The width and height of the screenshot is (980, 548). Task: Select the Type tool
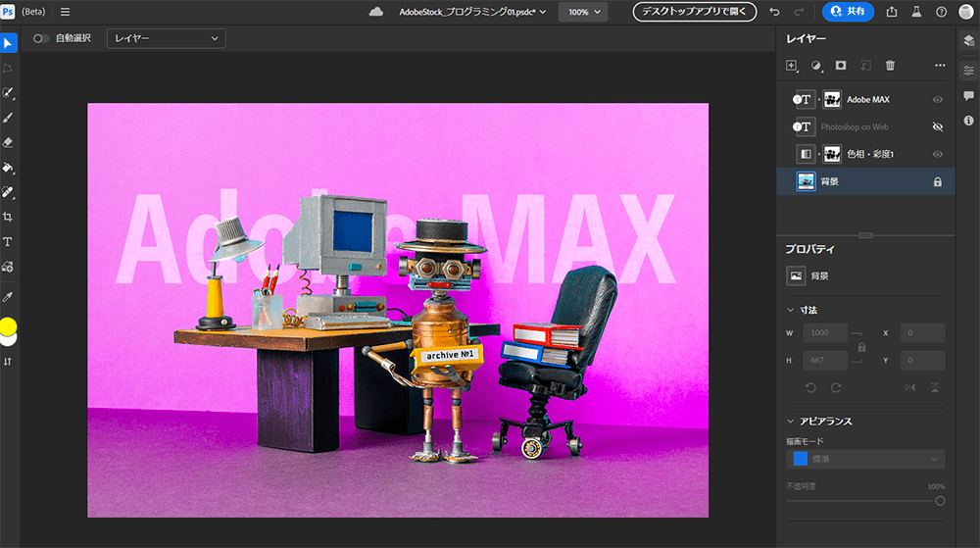[x=8, y=242]
